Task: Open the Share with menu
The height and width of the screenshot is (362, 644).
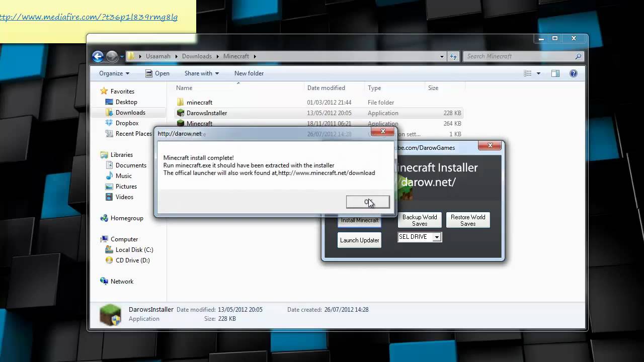Action: (202, 73)
